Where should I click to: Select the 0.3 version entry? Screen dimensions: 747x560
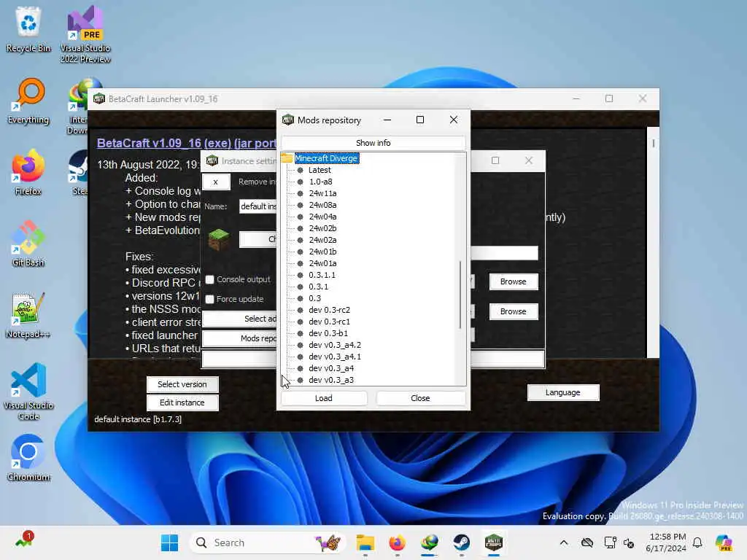314,298
